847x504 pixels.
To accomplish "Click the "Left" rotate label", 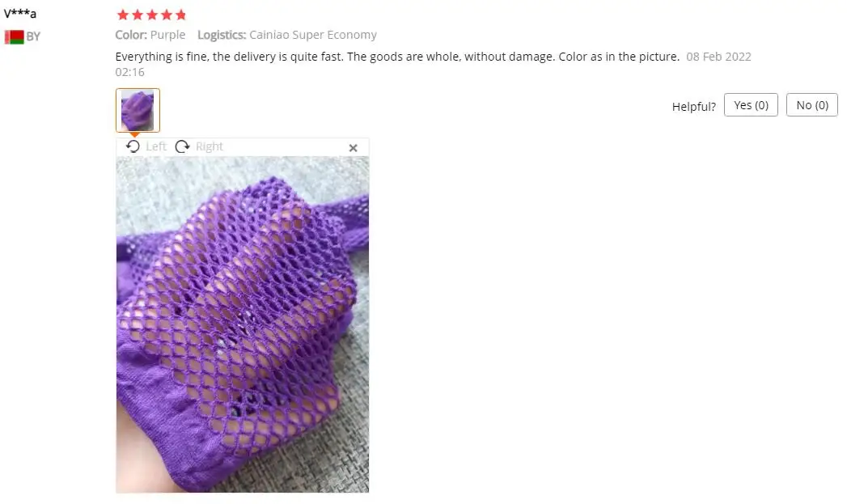I will click(x=156, y=146).
